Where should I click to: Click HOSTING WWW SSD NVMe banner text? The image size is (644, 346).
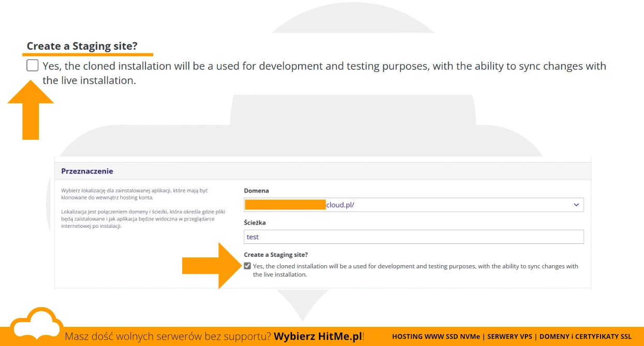(x=436, y=337)
